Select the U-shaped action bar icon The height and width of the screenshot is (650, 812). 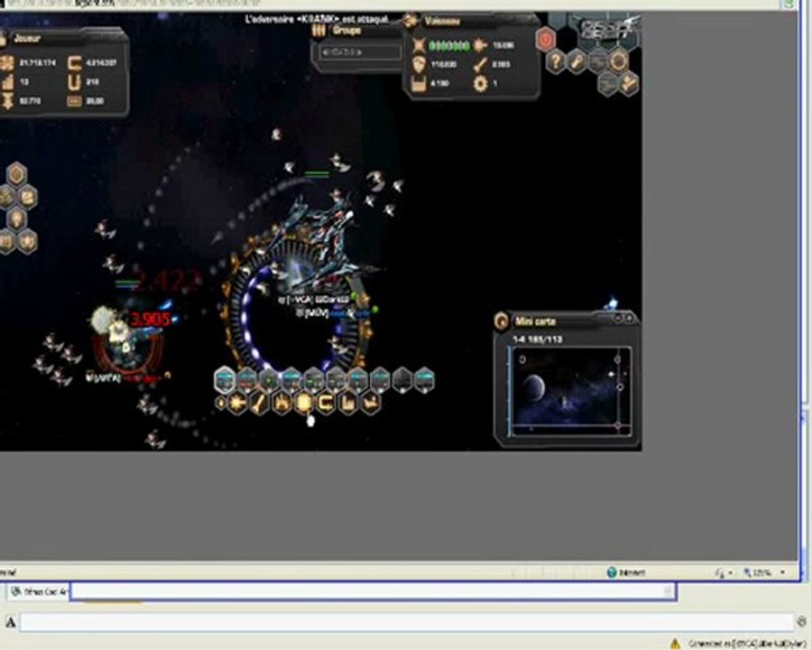pyautogui.click(x=348, y=403)
